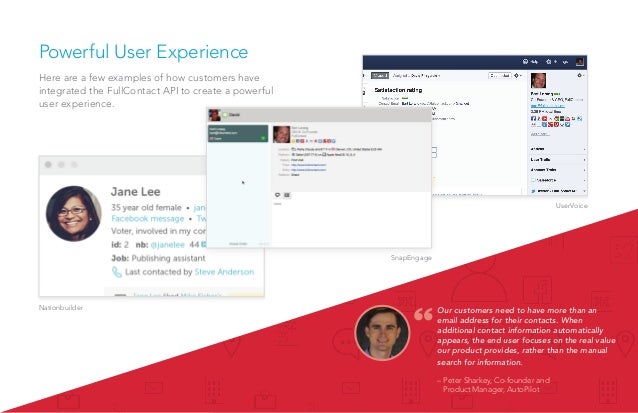Click the blue email link in the UserVoice sidebar

(x=548, y=106)
